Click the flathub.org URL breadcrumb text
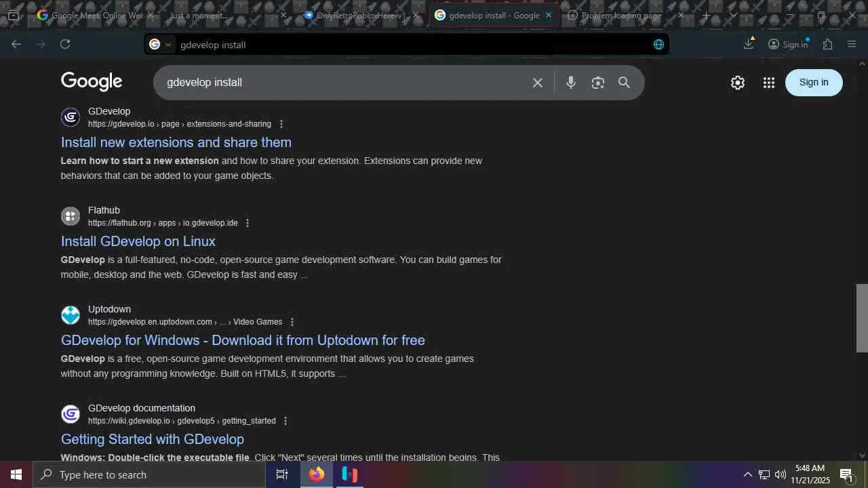 pos(163,223)
